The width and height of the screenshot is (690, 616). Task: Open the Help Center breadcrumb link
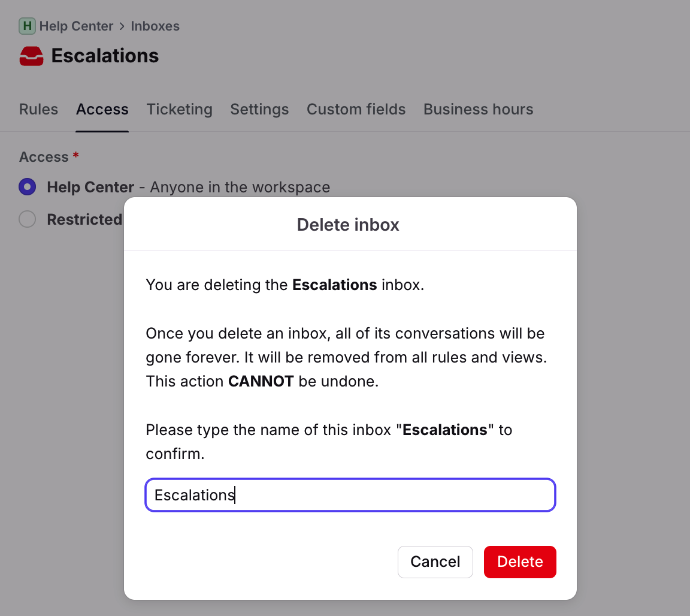(x=76, y=26)
